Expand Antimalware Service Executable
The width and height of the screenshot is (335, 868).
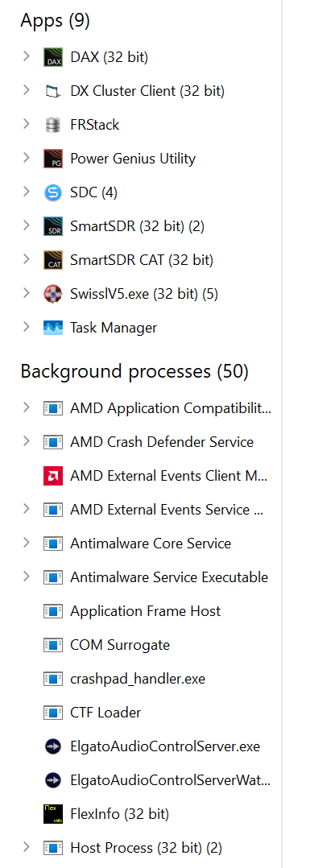tap(26, 577)
